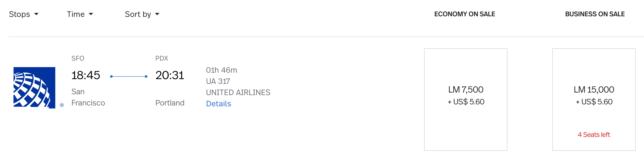Click the 18:45 departure time
The width and height of the screenshot is (644, 161).
point(86,75)
